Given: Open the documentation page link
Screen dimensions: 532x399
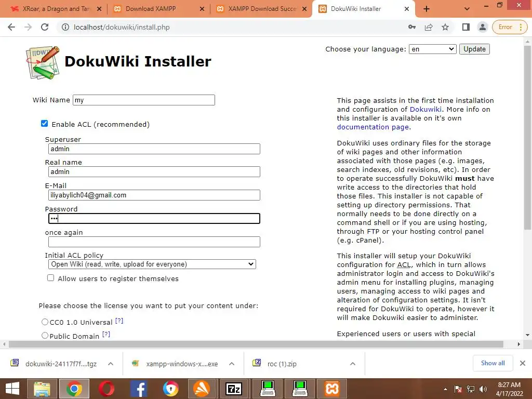Looking at the screenshot, I should (373, 127).
